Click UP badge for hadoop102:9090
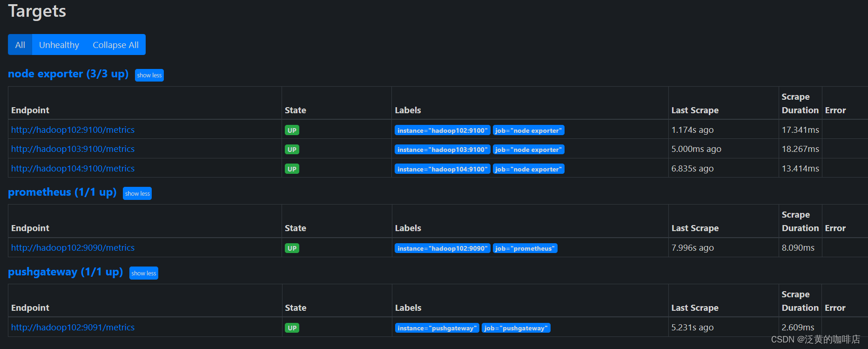The height and width of the screenshot is (349, 868). (x=292, y=248)
